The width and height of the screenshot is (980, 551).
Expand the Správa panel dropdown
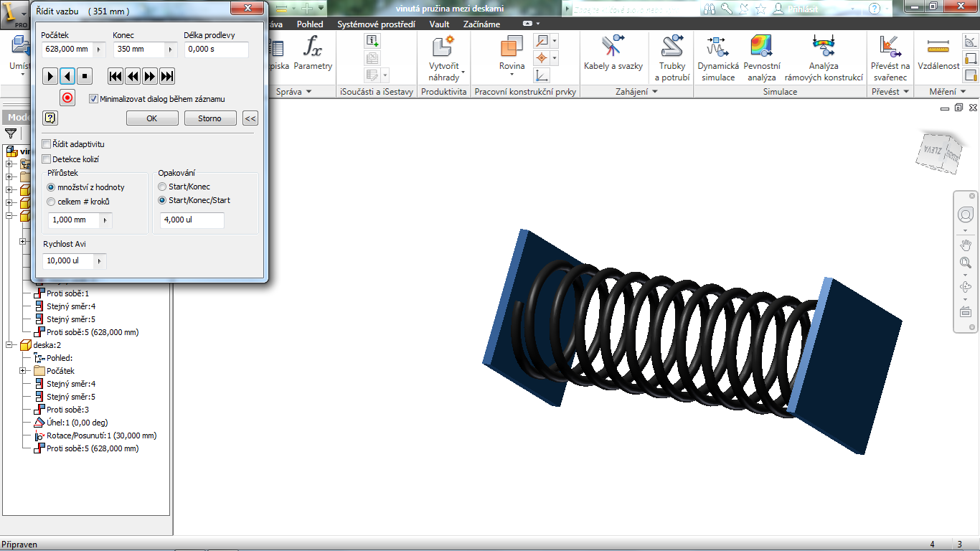click(308, 92)
